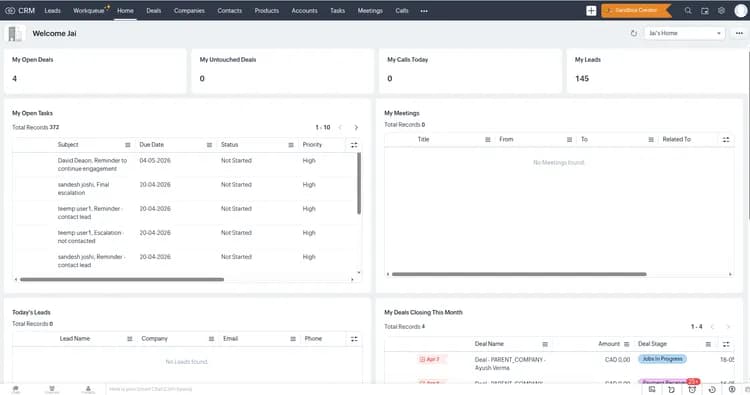The width and height of the screenshot is (750, 395).
Task: Refresh the home dashboard with the reload icon
Action: [x=634, y=33]
